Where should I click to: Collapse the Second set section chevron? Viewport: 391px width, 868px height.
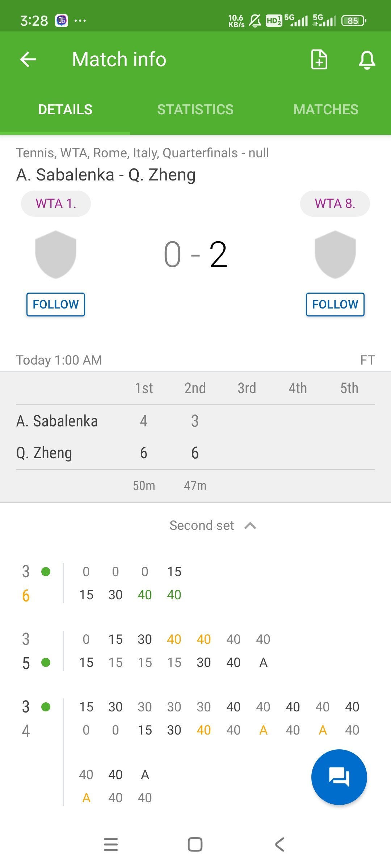(250, 526)
